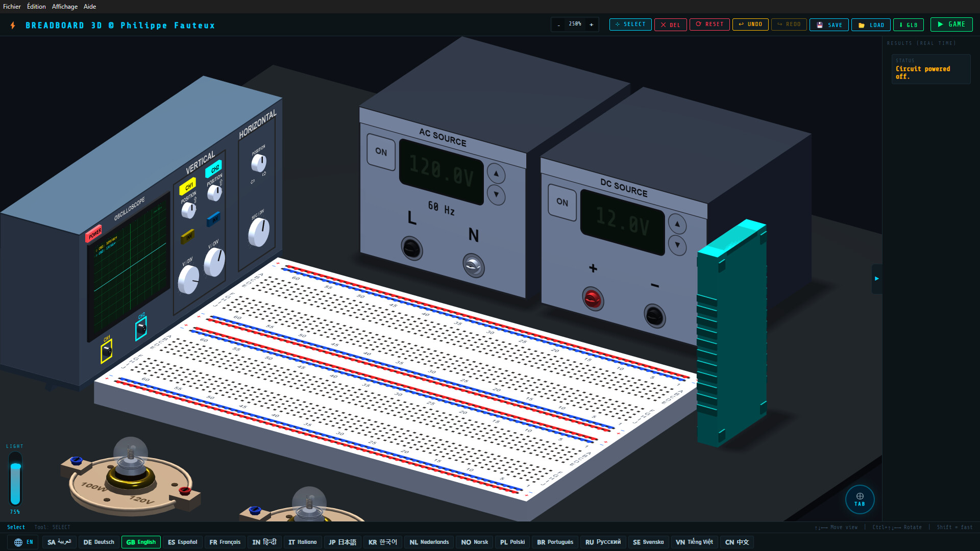Toggle the AC SOURCE ON switch

click(x=381, y=152)
